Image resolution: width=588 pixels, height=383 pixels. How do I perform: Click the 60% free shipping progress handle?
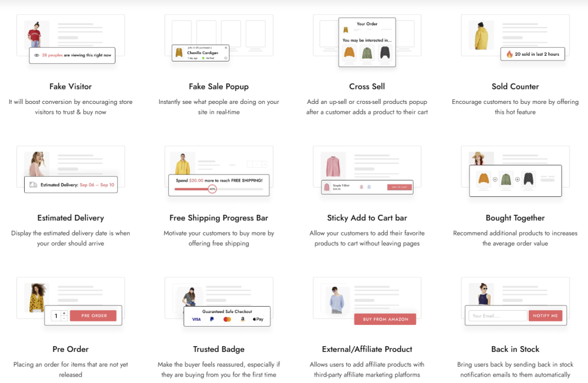pos(212,188)
